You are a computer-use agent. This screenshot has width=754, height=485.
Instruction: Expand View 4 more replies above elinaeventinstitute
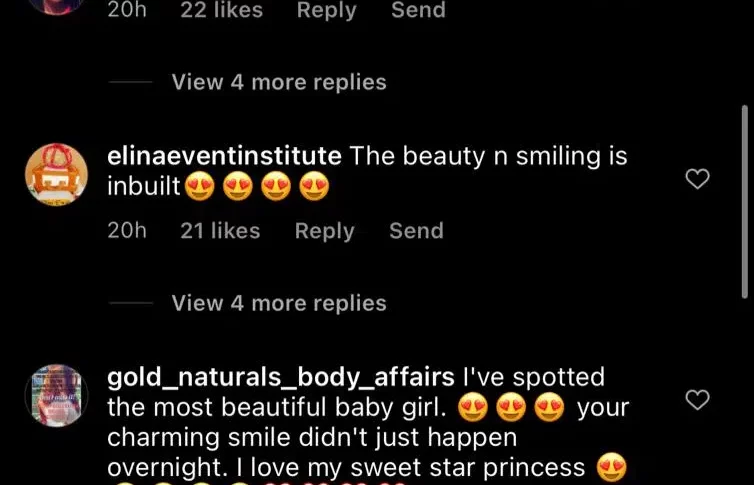click(x=279, y=82)
